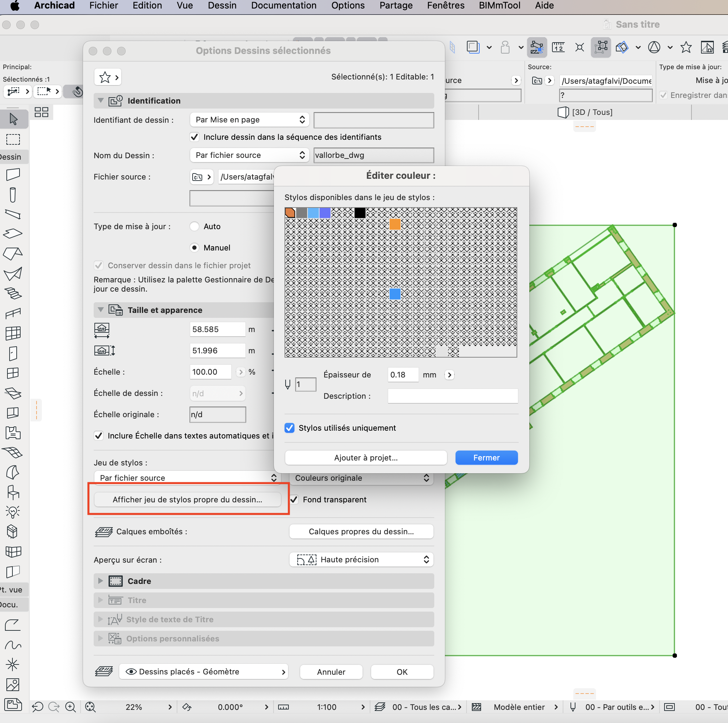Select the Wall tool icon
The image size is (728, 723).
(13, 175)
